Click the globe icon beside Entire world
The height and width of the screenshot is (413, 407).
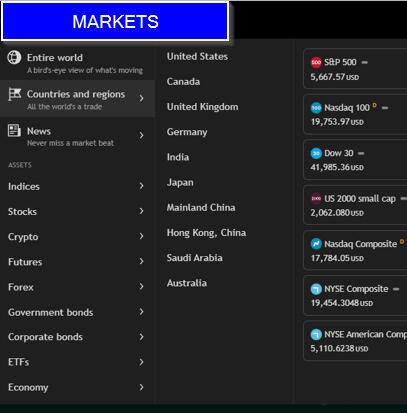[x=14, y=57]
